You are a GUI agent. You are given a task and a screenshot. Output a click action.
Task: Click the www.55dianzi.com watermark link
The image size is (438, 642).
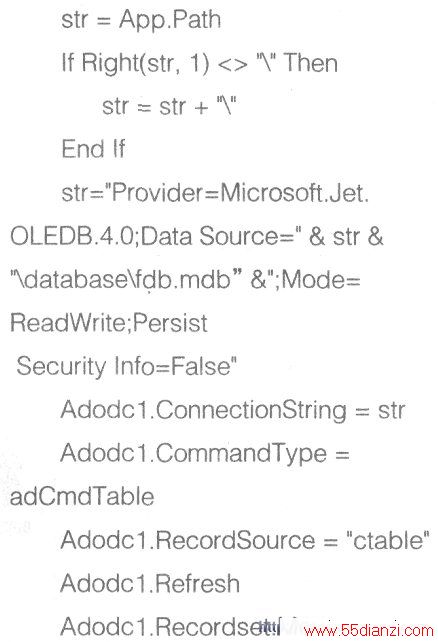(368, 630)
